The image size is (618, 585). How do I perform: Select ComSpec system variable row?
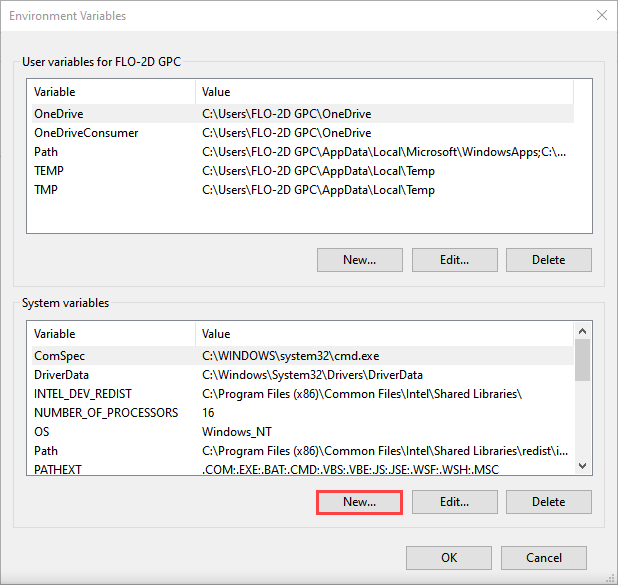click(x=60, y=356)
